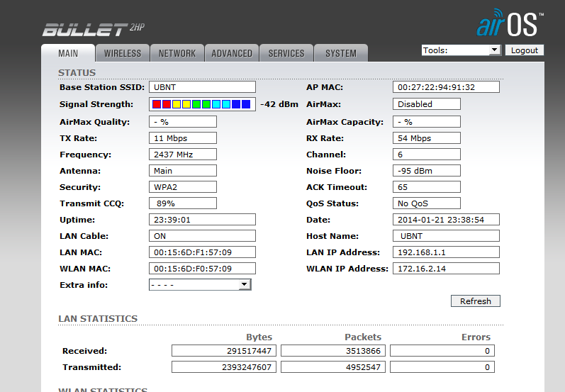Click the airOS logo
The image size is (565, 392).
pos(510,23)
